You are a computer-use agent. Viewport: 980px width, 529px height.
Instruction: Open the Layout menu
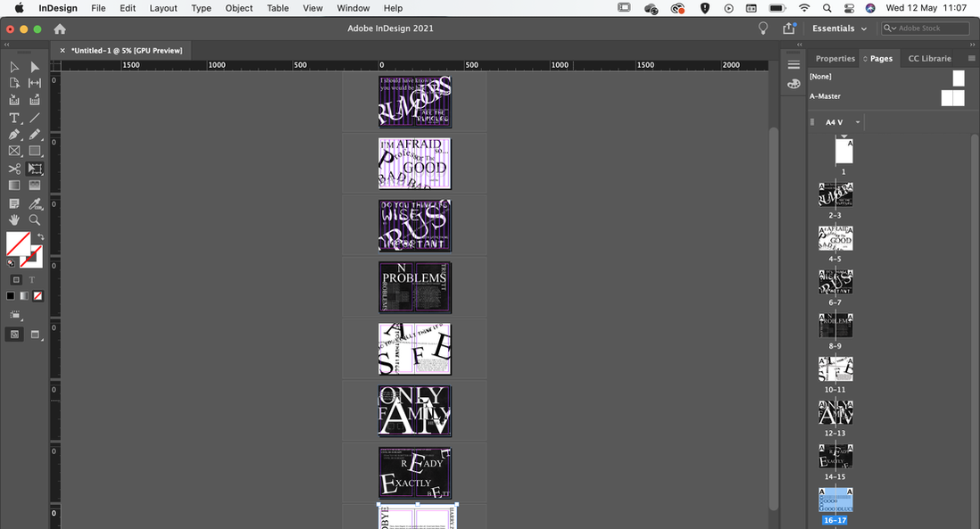pos(163,8)
